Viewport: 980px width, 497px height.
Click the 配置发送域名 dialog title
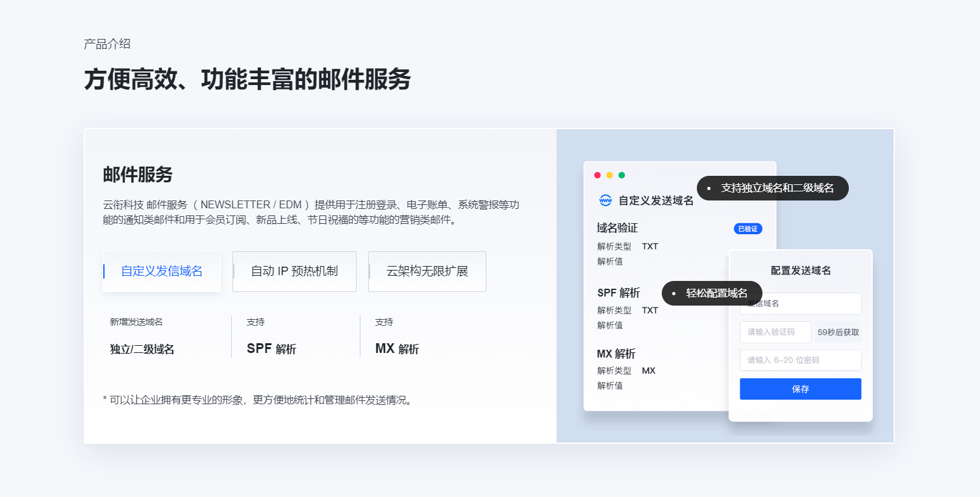point(800,271)
